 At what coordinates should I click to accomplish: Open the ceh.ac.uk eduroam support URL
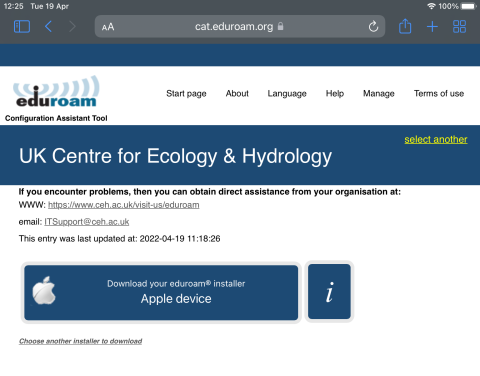point(124,205)
